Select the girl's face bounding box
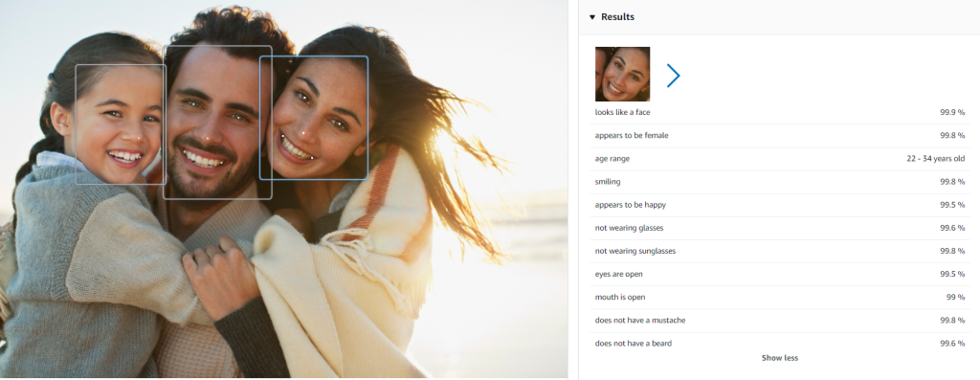Screen dimensions: 980x380 pos(121,124)
